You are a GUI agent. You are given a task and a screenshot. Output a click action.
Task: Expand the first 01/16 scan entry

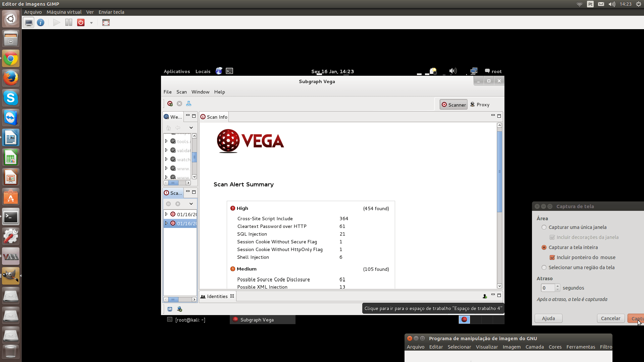click(167, 214)
